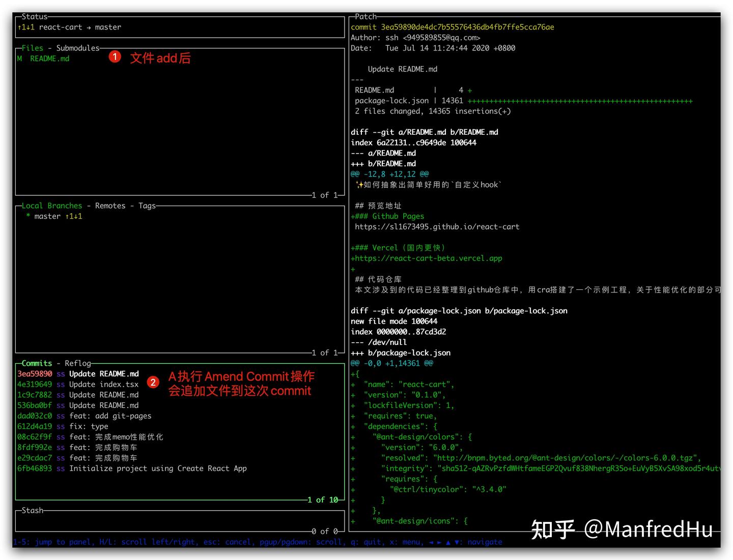733x560 pixels.
Task: Focus the Stash panel
Action: point(33,511)
